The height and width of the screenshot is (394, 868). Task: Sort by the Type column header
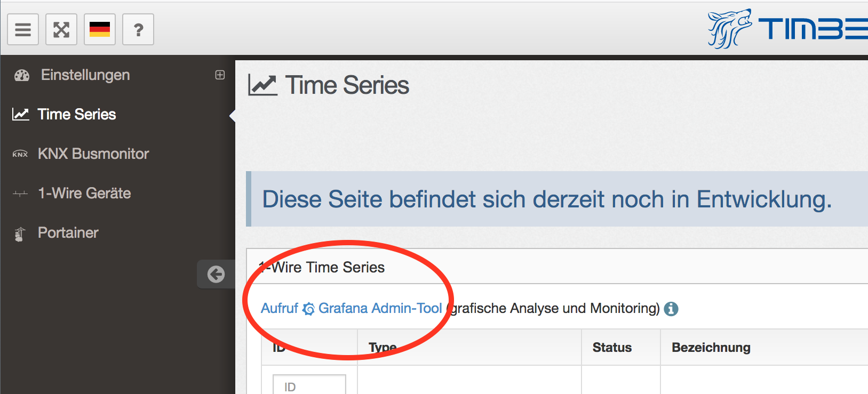coord(383,348)
